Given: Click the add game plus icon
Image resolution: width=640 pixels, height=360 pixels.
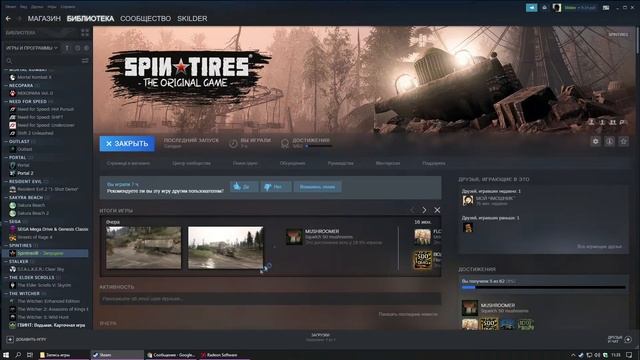Looking at the screenshot, I should [10, 339].
